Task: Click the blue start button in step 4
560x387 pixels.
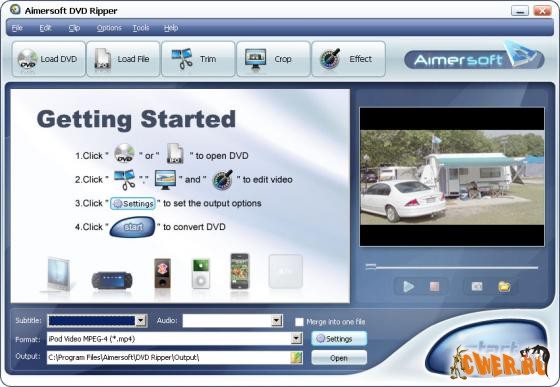Action: click(x=132, y=227)
